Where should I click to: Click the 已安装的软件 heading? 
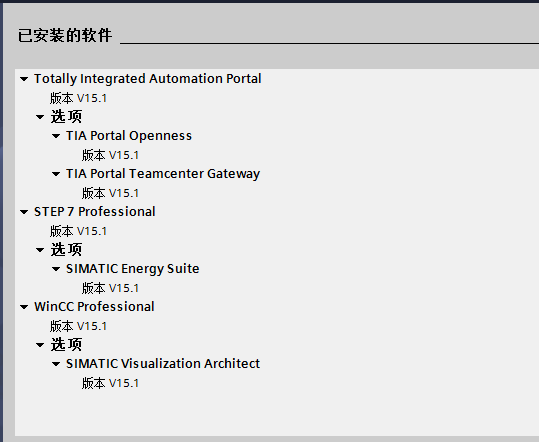tap(65, 36)
